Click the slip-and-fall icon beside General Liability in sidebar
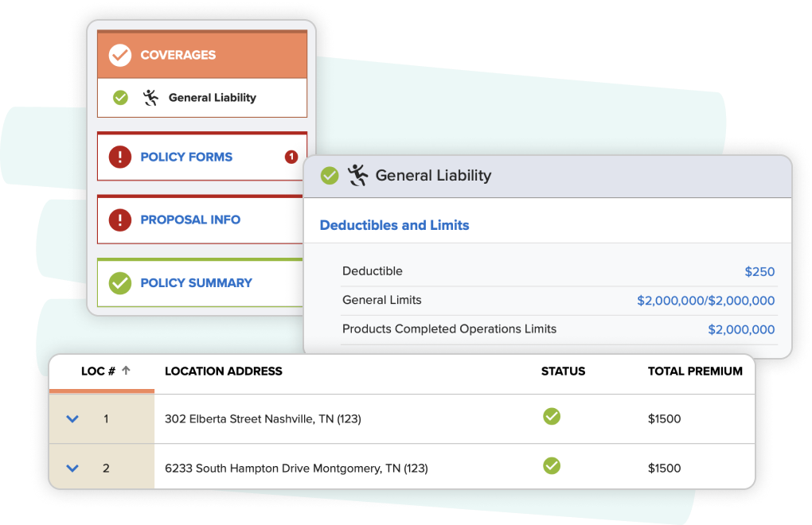 pyautogui.click(x=150, y=98)
